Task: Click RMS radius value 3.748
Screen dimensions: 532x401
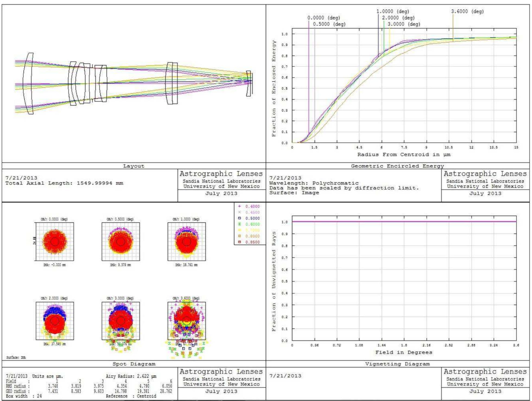Action: [x=53, y=386]
